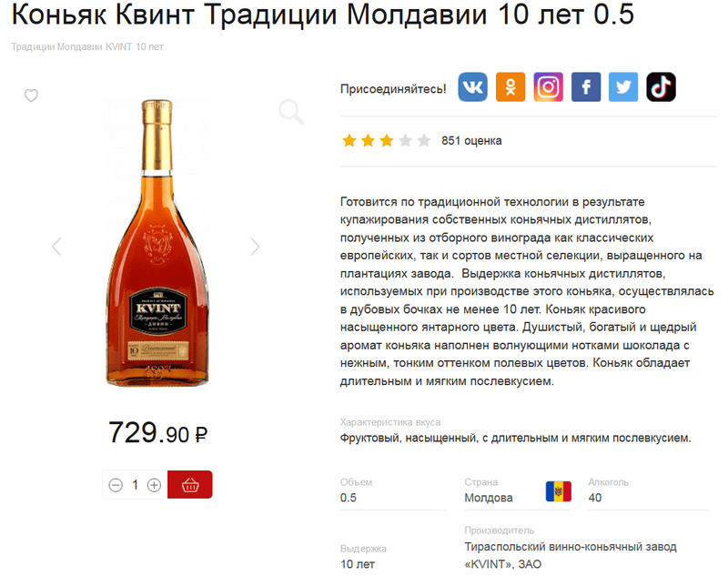Viewport: 728px width, 576px height.
Task: Open the TikTok icon
Action: click(662, 86)
